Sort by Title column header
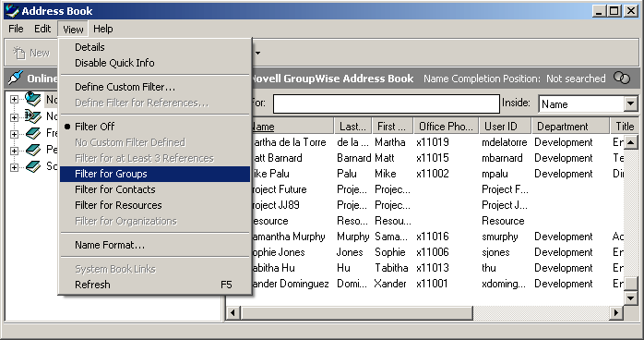Image resolution: width=644 pixels, height=340 pixels. click(x=624, y=127)
